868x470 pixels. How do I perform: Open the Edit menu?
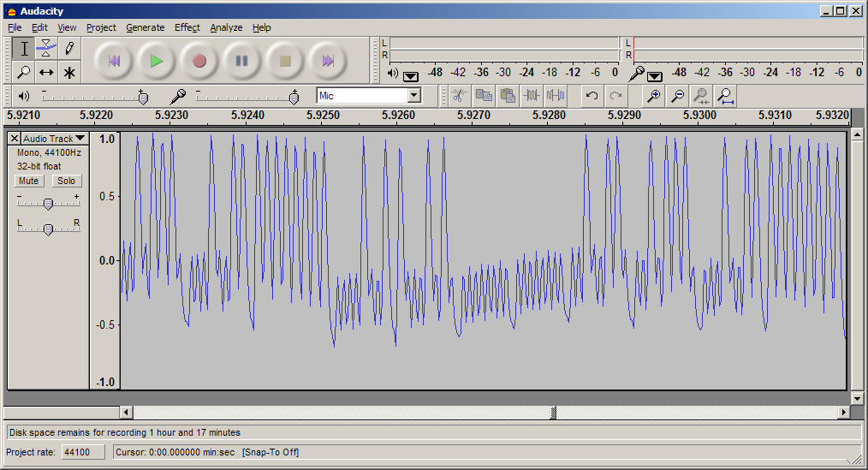(x=39, y=27)
